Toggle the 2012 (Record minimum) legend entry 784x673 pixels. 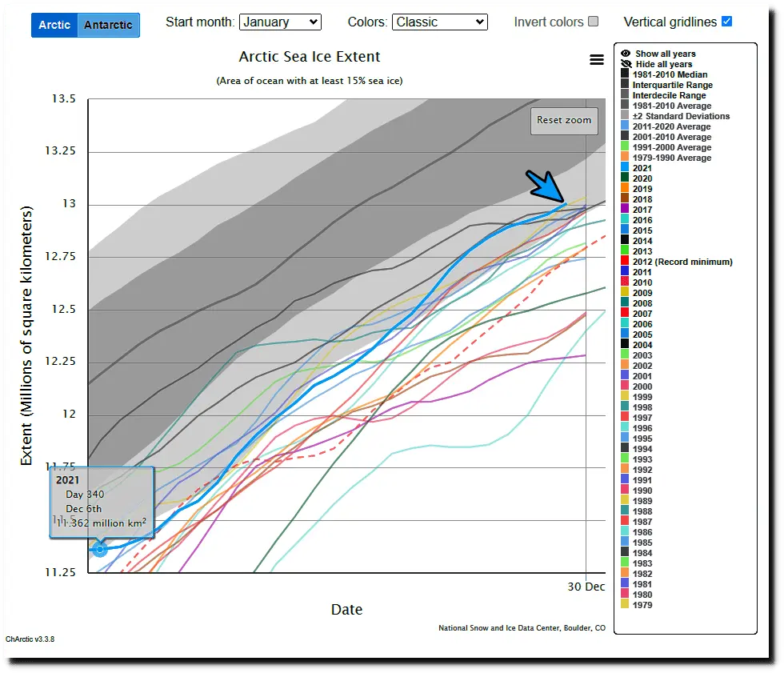pyautogui.click(x=682, y=262)
